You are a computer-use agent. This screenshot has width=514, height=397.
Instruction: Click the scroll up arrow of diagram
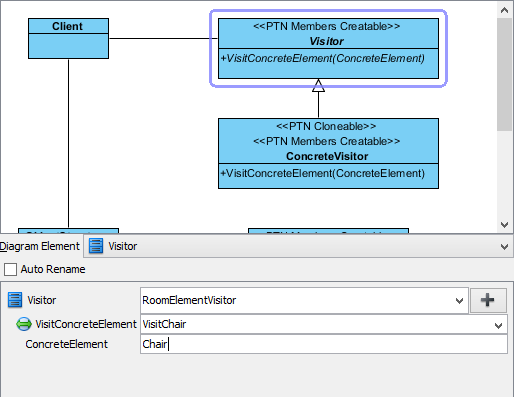click(x=504, y=10)
